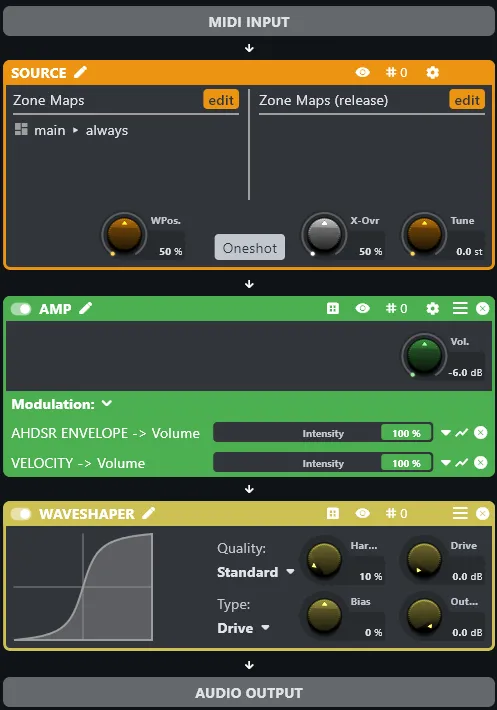This screenshot has height=710, width=497.
Task: Click the pencil rename icon beside SOURCE
Action: [81, 72]
